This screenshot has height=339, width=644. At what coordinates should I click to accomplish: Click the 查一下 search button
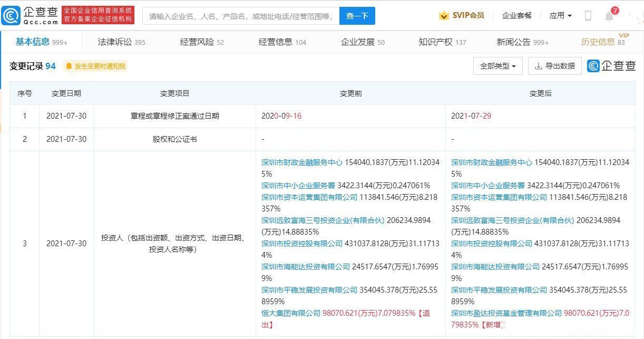tap(357, 16)
